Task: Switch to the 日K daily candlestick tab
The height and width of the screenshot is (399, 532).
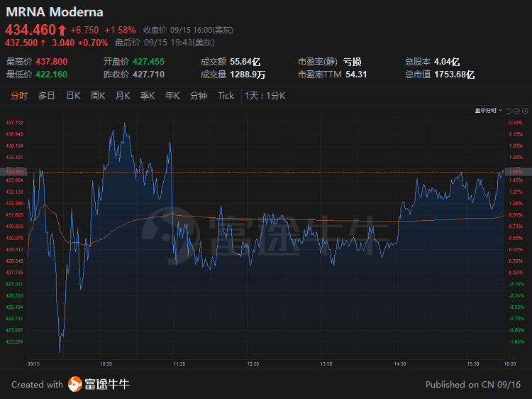Action: (x=73, y=96)
